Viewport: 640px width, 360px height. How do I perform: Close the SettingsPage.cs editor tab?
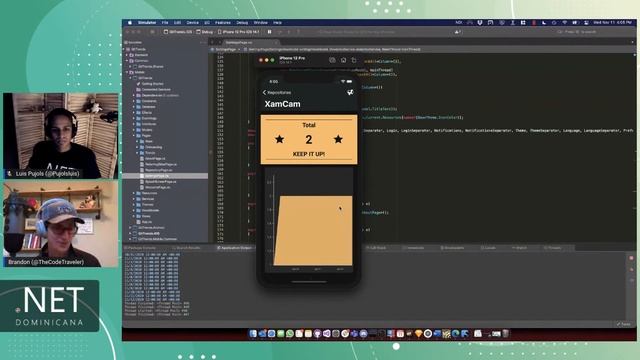coord(276,42)
